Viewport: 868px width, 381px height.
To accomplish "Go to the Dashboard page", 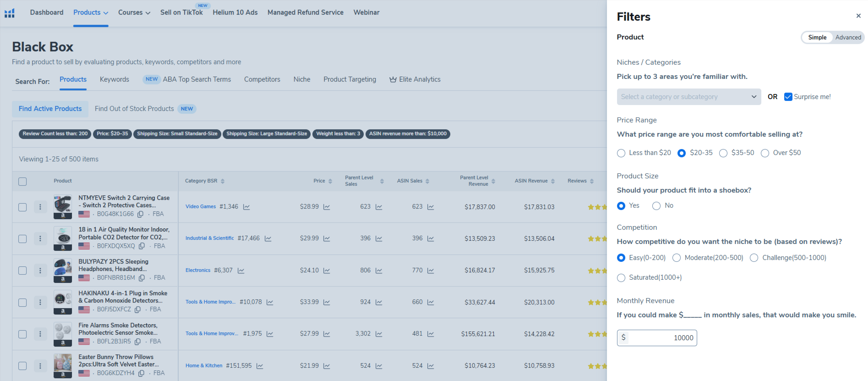I will coord(47,12).
